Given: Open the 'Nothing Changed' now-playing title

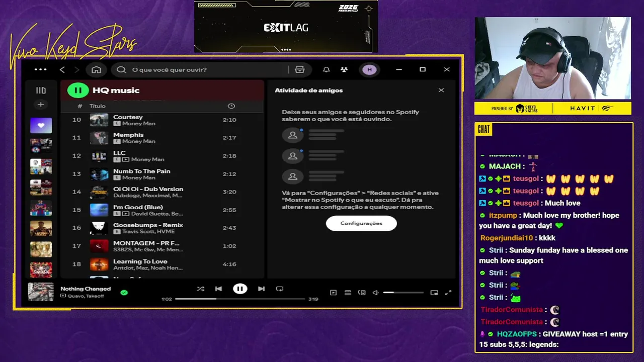Looking at the screenshot, I should (x=86, y=289).
